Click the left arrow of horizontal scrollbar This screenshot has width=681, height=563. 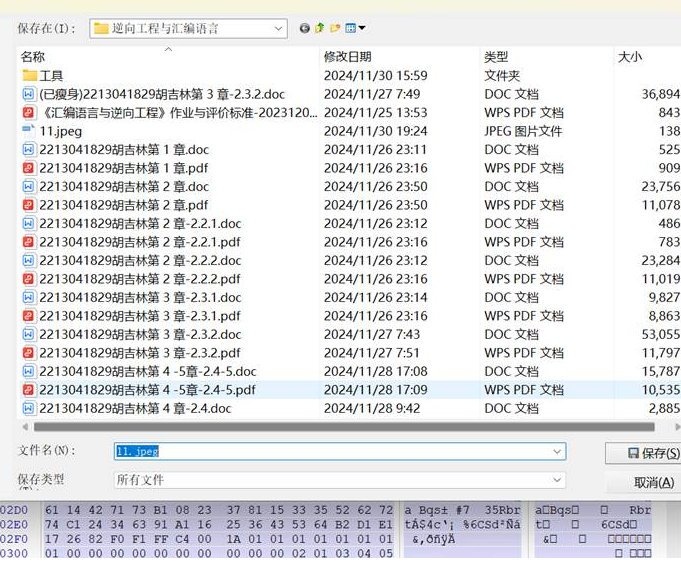[x=25, y=427]
